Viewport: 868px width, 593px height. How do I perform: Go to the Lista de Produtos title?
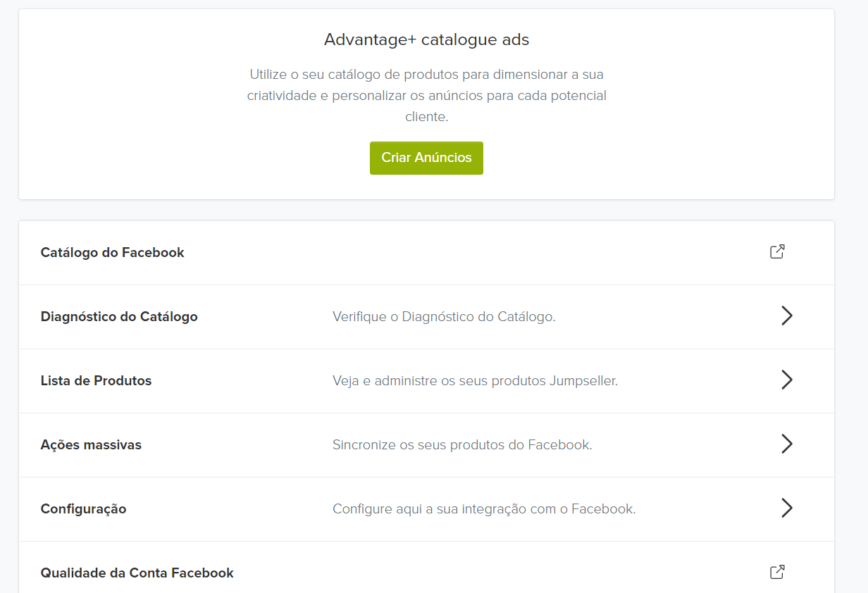[x=97, y=381]
